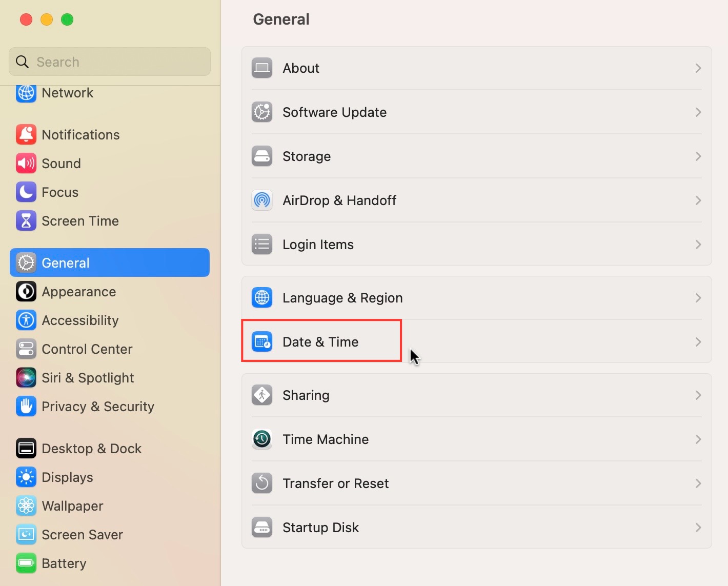This screenshot has width=728, height=586.
Task: Click the Siri & Spotlight icon
Action: (26, 378)
